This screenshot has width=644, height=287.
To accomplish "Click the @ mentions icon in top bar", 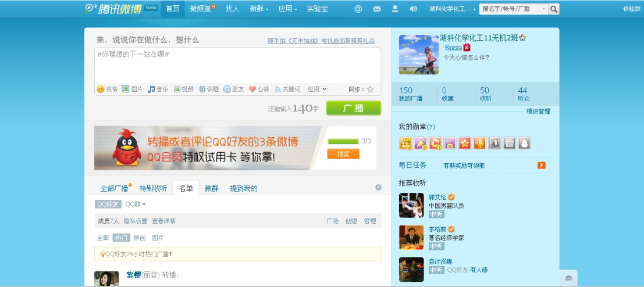I will (358, 9).
